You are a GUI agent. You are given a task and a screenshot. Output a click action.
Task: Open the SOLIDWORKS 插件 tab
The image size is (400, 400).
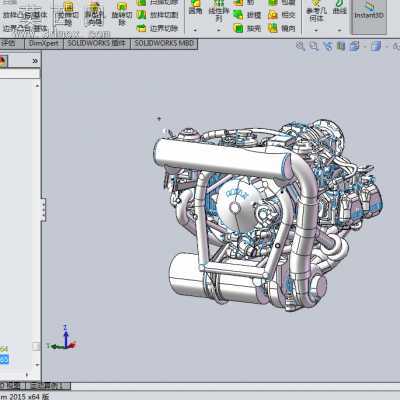[x=97, y=44]
